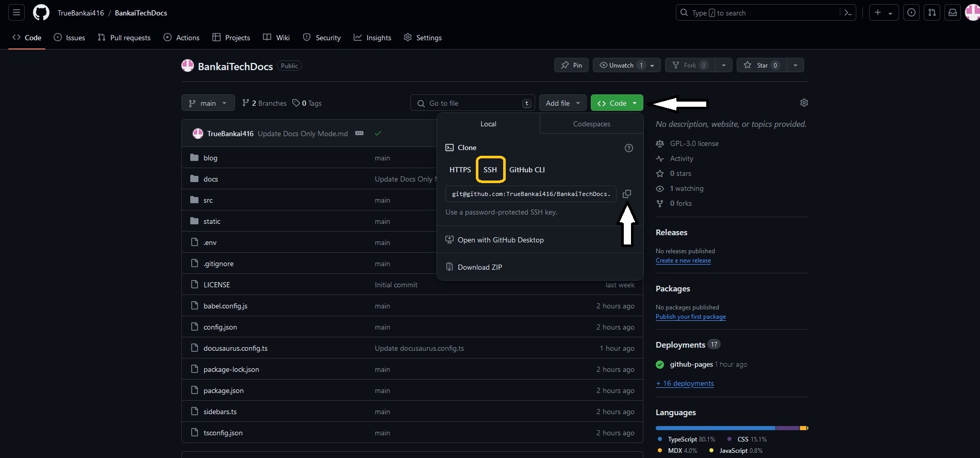The image size is (980, 458).
Task: Open the command palette icon
Action: coord(848,12)
